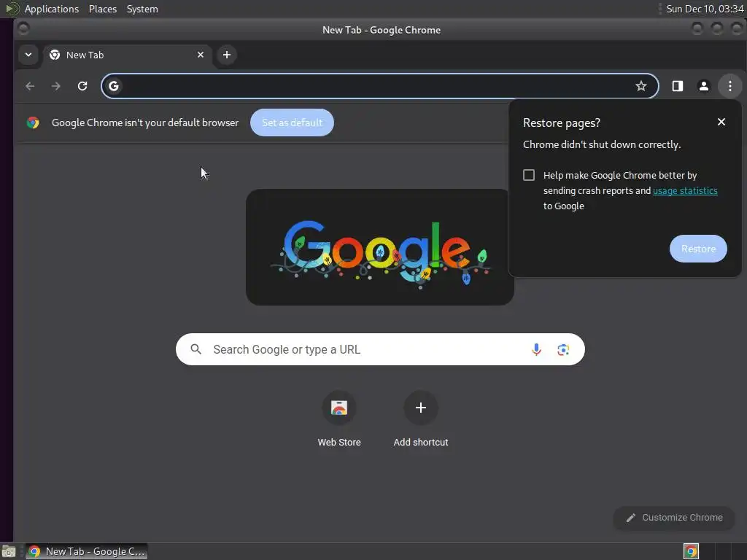Viewport: 747px width, 560px height.
Task: Click the Search Google or type a URL box
Action: click(x=380, y=349)
